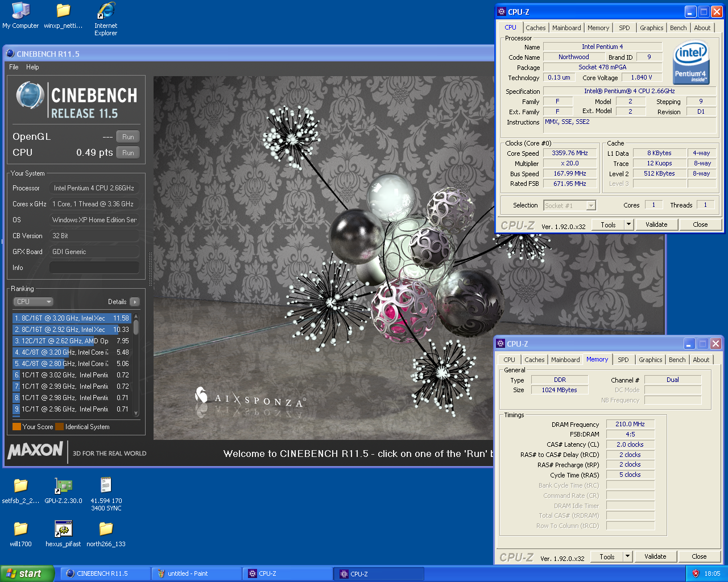The width and height of the screenshot is (728, 582).
Task: Click Validate in Memory CPU-Z window
Action: click(655, 556)
